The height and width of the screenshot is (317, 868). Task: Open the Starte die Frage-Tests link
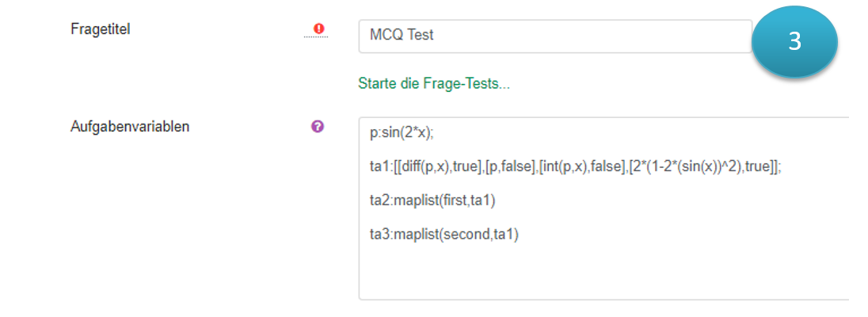click(433, 84)
